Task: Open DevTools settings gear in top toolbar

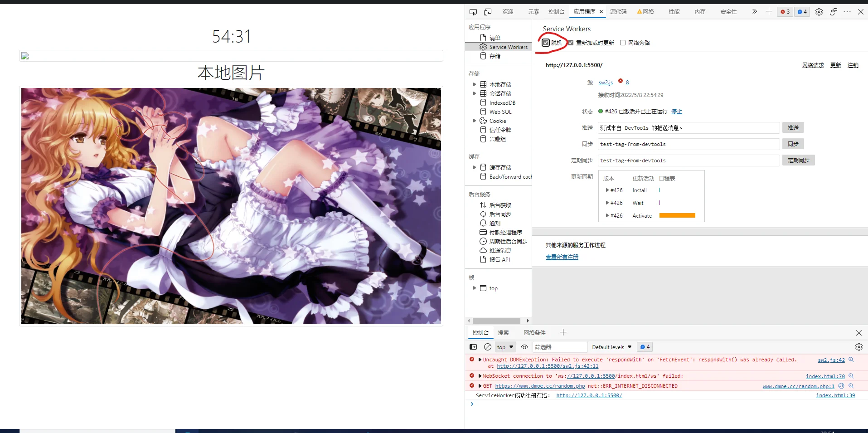Action: [x=819, y=12]
